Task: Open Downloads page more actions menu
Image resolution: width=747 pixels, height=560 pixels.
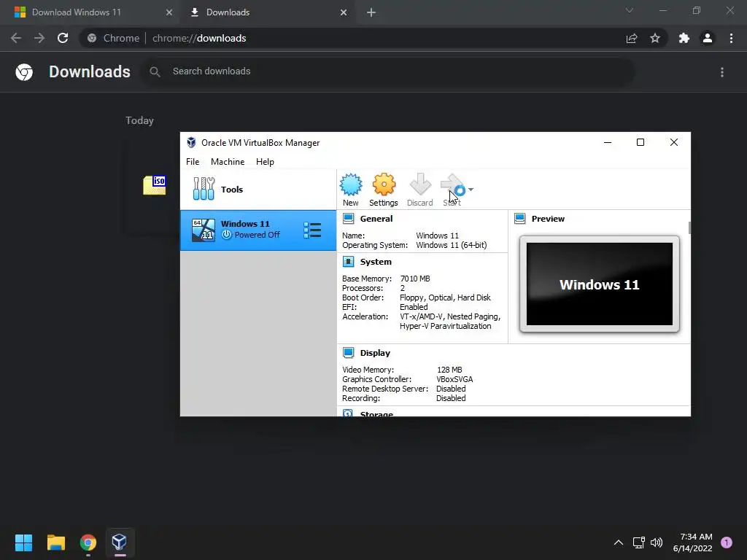Action: coord(722,72)
